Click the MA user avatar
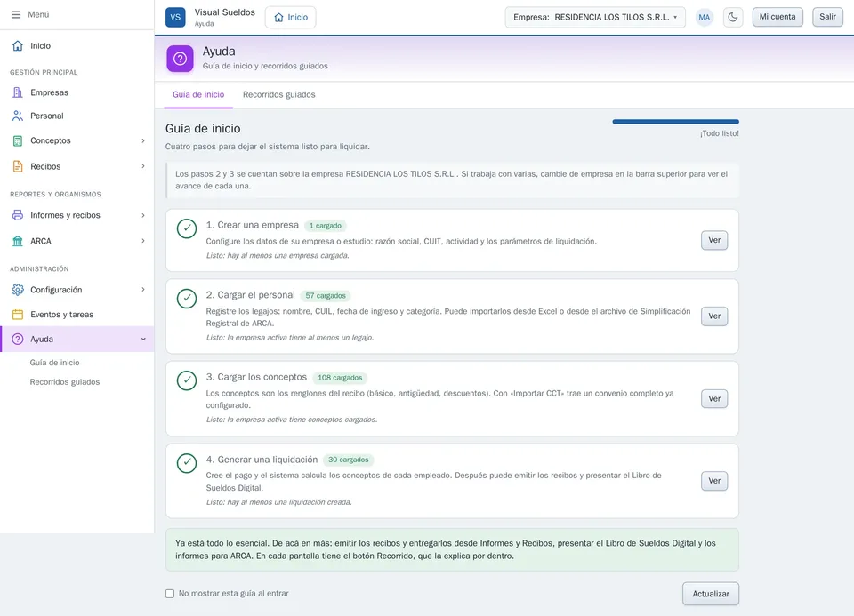This screenshot has height=616, width=854. [x=705, y=18]
